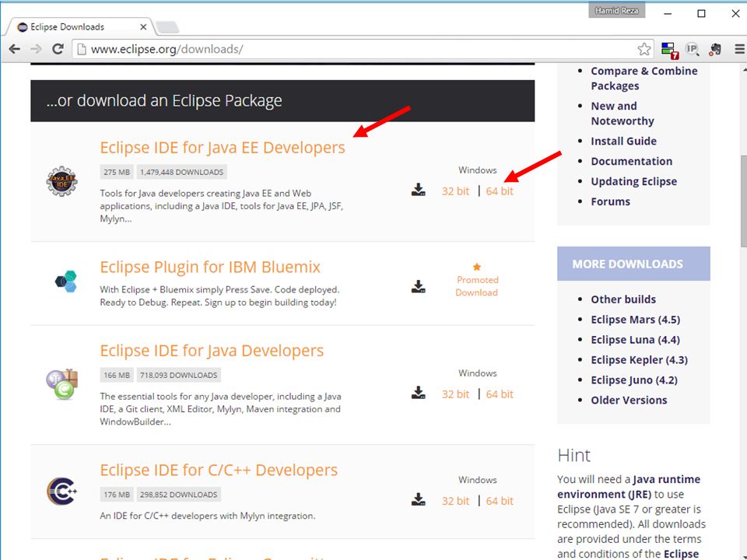747x560 pixels.
Task: Reload the Eclipse Downloads page
Action: coord(58,48)
